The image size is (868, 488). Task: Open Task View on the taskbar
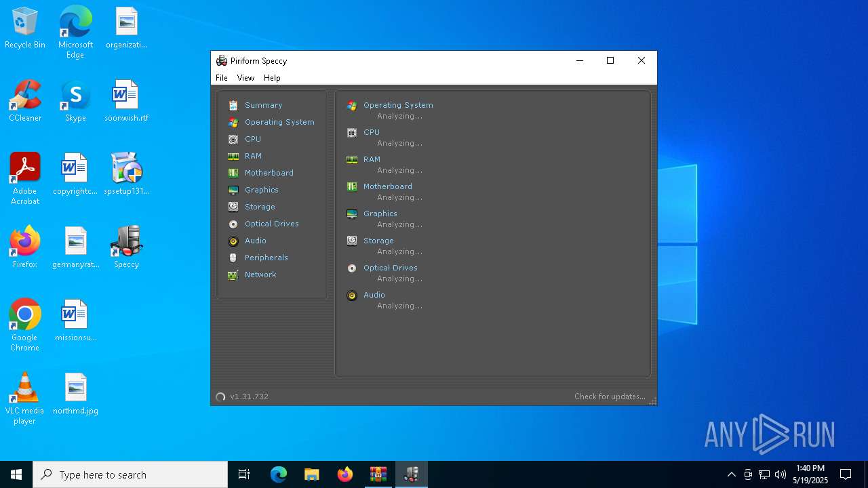244,474
